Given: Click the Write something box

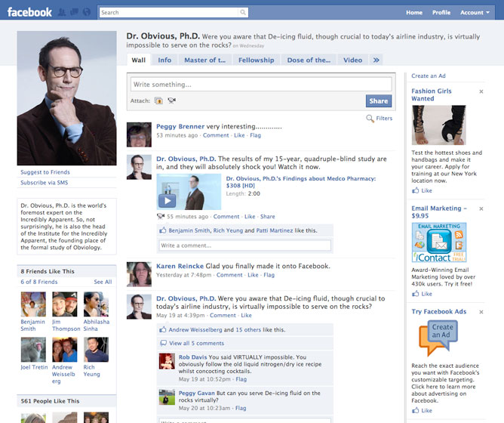Looking at the screenshot, I should 261,85.
